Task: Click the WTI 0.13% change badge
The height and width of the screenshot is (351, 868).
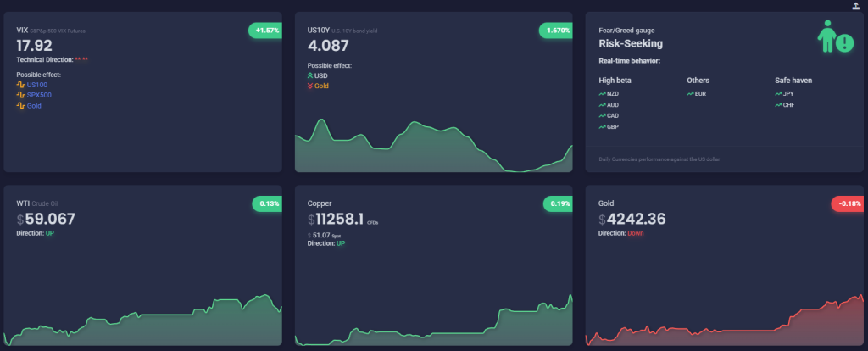Action: [268, 203]
